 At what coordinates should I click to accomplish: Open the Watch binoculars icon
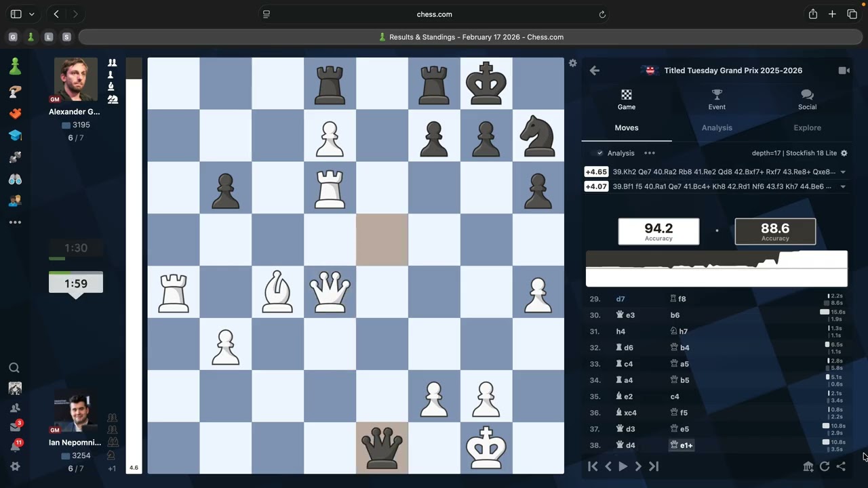15,179
